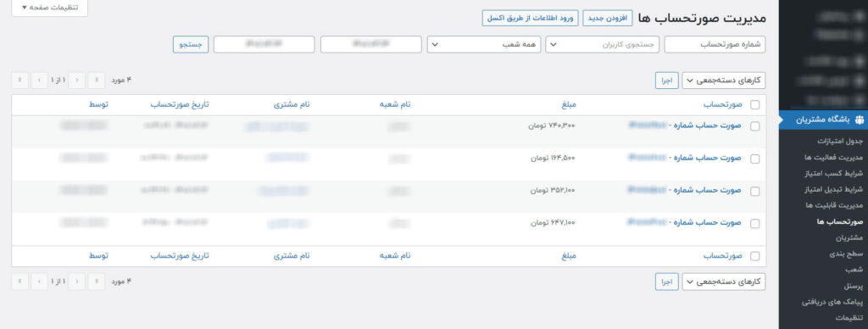Open the جستجوی کاربران user dropdown
The image size is (868, 329).
click(x=603, y=44)
